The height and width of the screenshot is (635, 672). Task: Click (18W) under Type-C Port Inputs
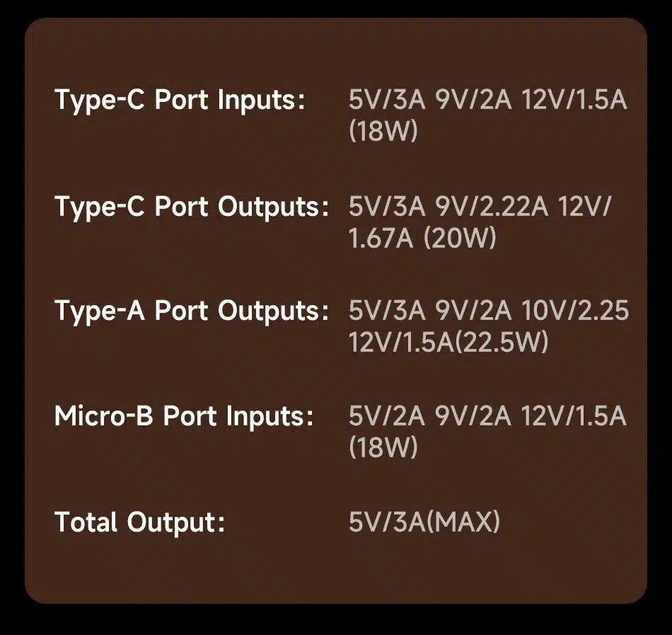[x=383, y=132]
